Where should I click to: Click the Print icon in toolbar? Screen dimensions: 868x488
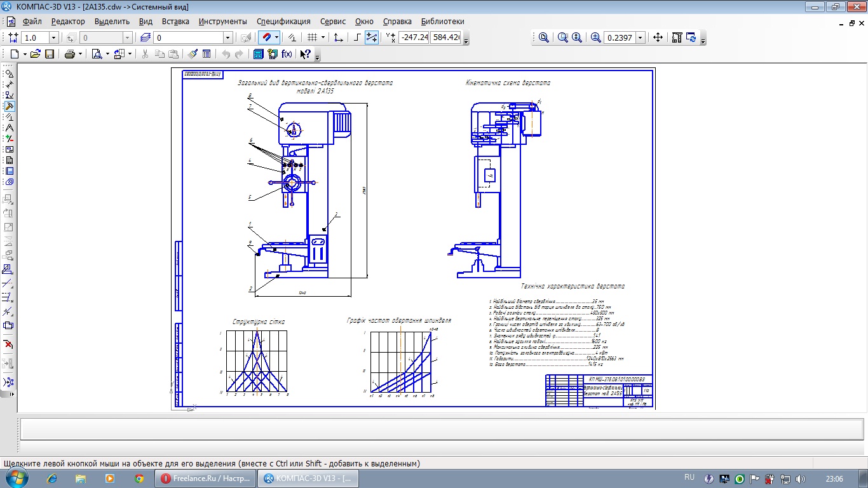tap(69, 55)
